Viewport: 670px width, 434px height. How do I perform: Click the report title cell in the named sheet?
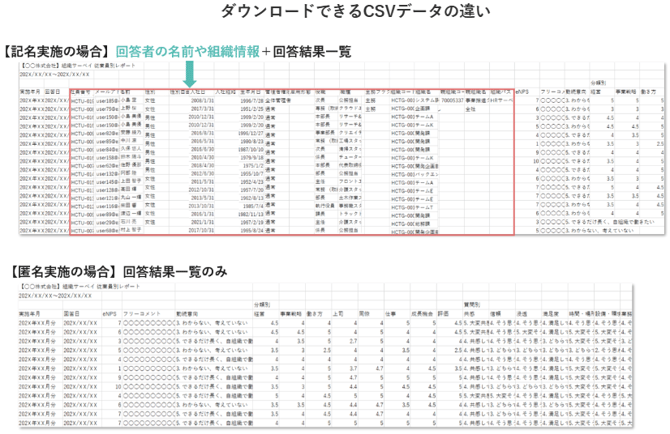78,66
